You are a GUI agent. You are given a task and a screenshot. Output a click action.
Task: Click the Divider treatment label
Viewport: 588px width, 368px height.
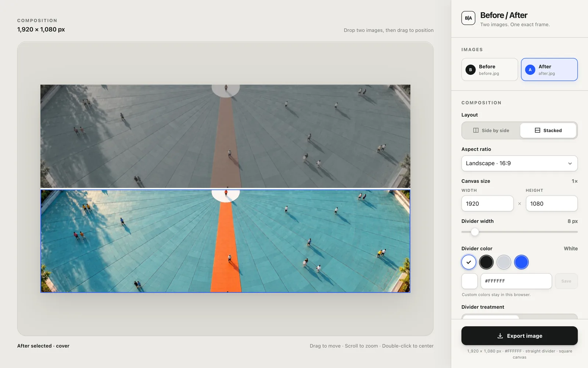483,307
